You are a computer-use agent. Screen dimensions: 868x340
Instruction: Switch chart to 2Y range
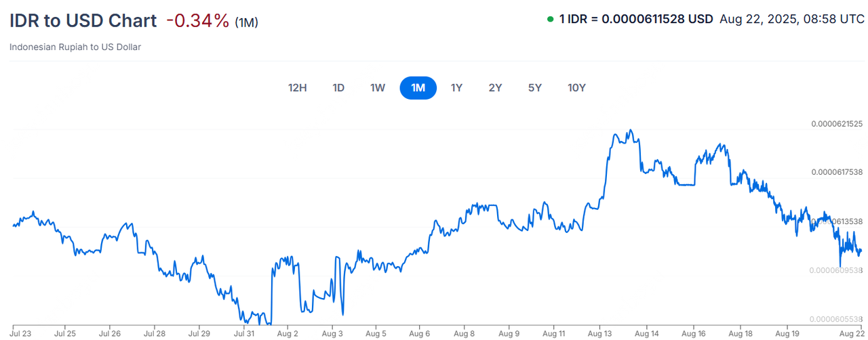[495, 87]
